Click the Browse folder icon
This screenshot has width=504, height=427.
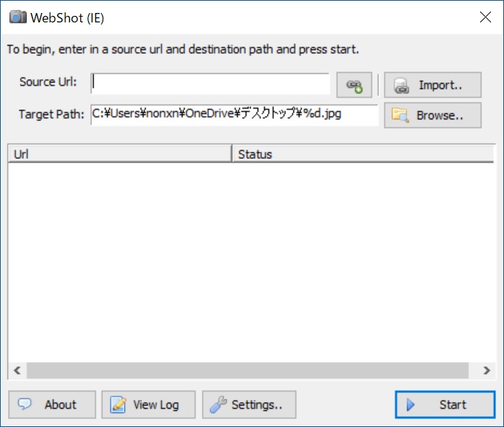coord(399,115)
